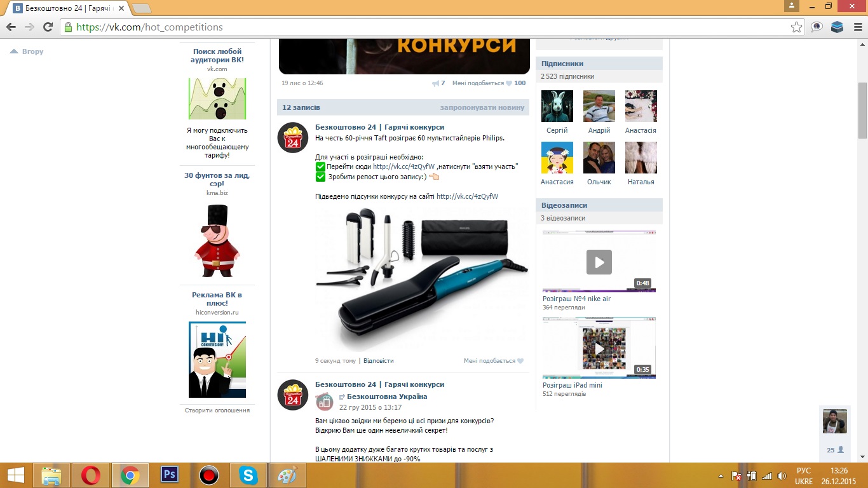Click the browser Back arrow
The image size is (868, 488).
click(11, 27)
